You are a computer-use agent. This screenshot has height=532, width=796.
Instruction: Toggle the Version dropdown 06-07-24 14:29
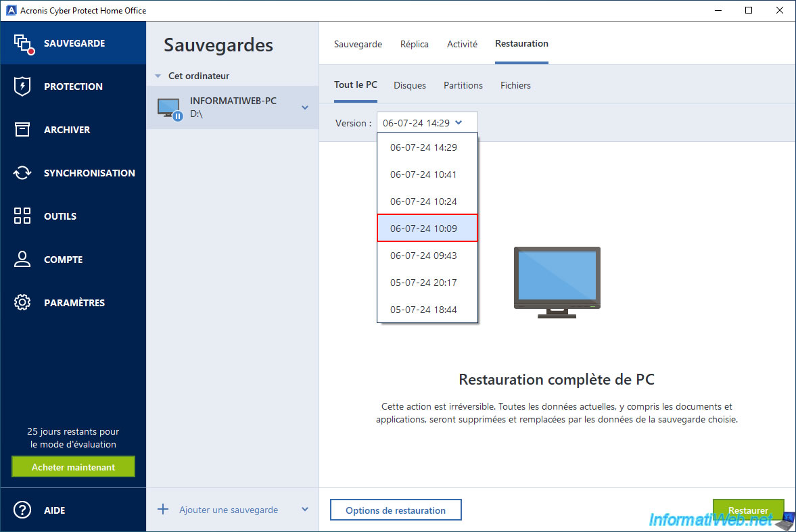pos(427,123)
